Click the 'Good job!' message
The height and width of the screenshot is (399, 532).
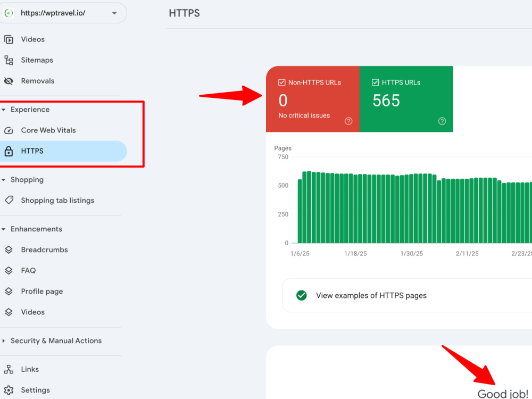[503, 394]
